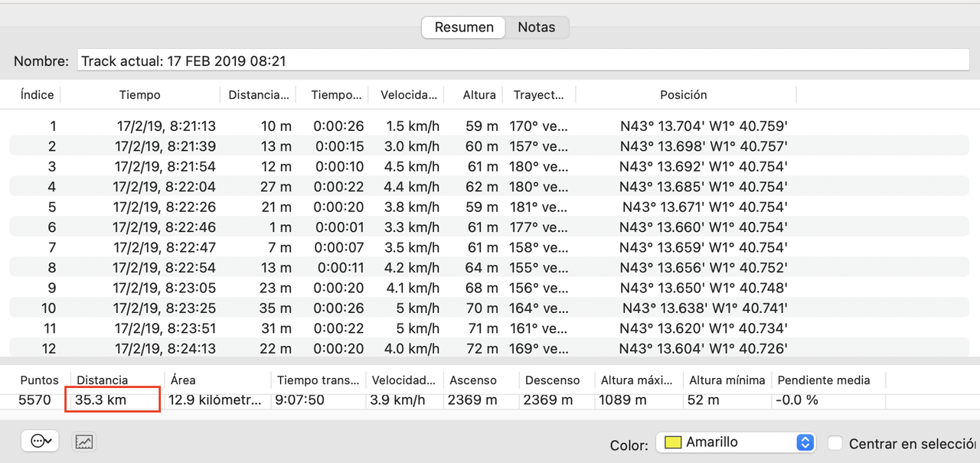Viewport: 980px width, 463px height.
Task: Select row with time 17/2/19, 8:24:13
Action: coord(489,349)
